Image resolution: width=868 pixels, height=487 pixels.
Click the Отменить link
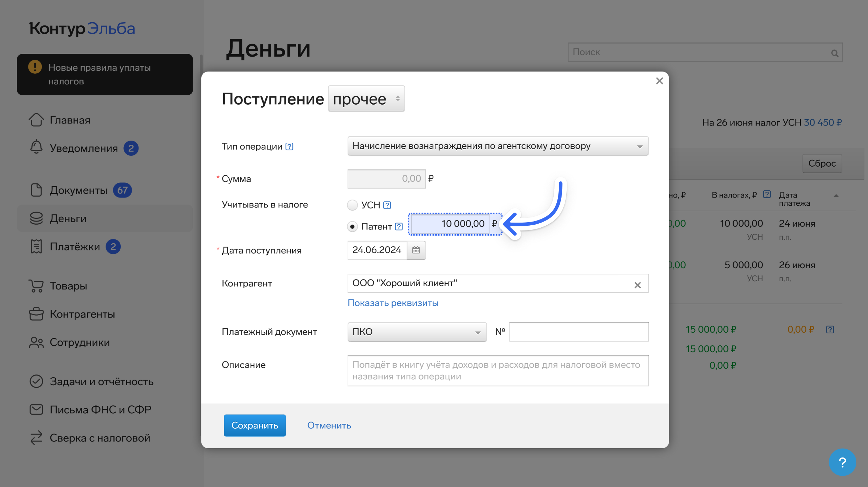pos(329,425)
